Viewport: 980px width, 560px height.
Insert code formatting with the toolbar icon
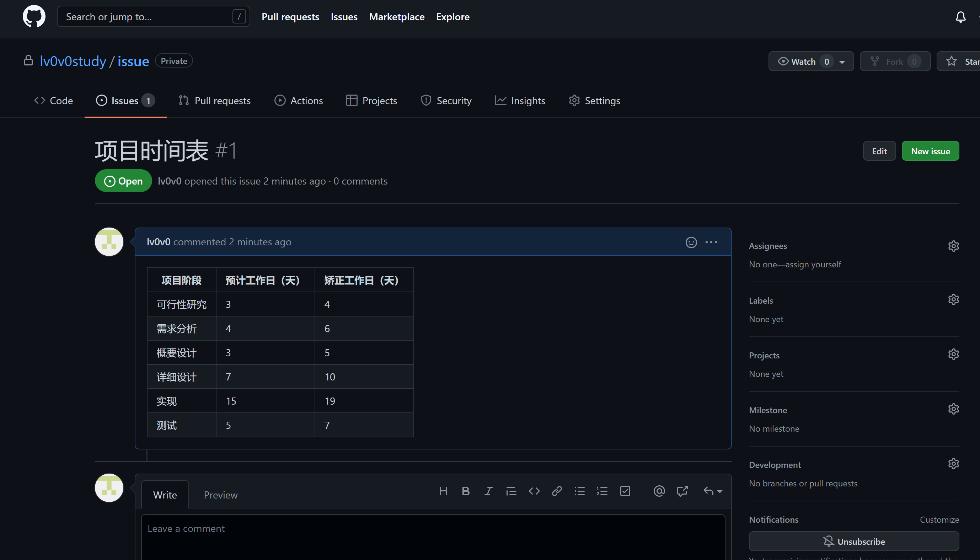(x=534, y=491)
